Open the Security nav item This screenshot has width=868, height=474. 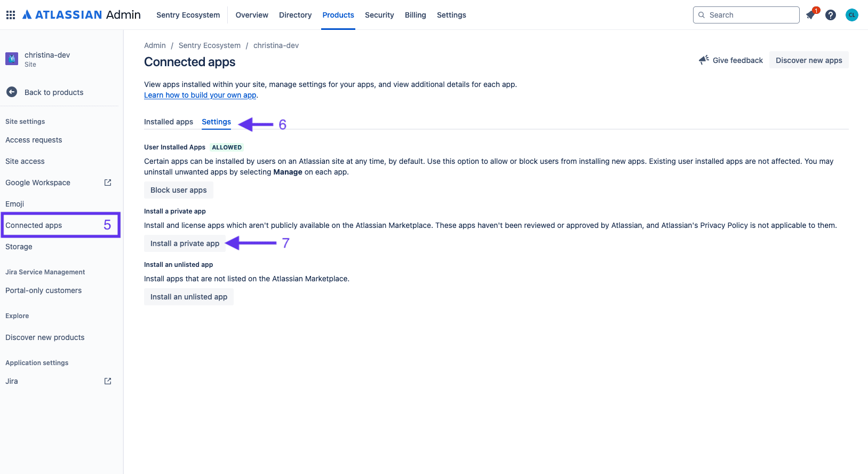coord(379,15)
